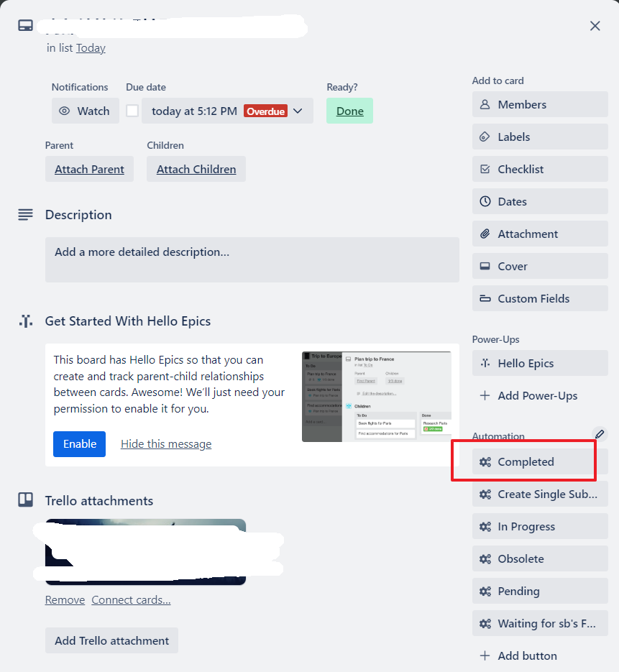Screen dimensions: 619x672
Task: Click the gear icon on Completed
Action: point(485,462)
